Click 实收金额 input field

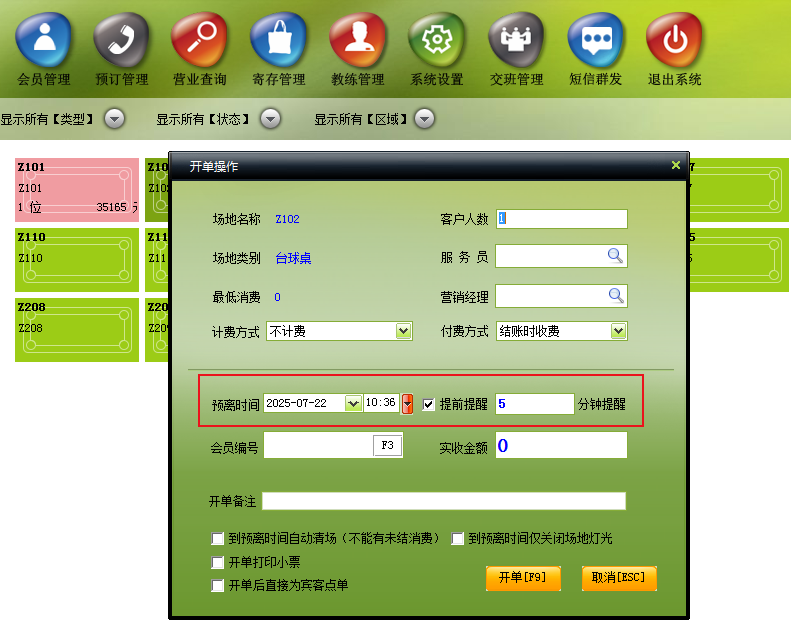click(x=561, y=445)
